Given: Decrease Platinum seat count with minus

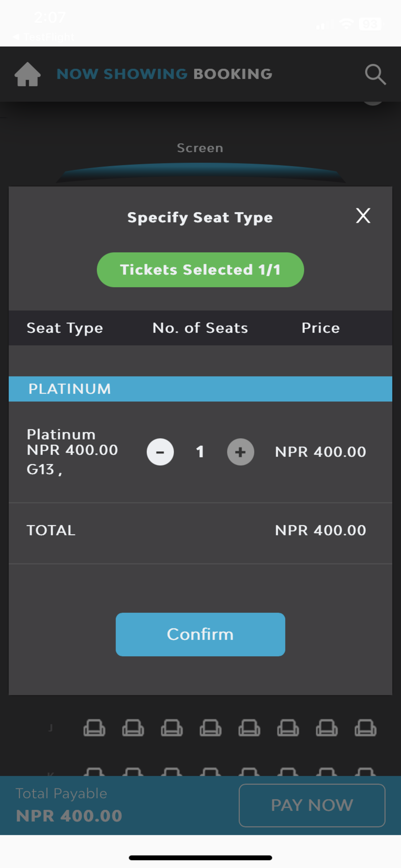Looking at the screenshot, I should coord(160,452).
